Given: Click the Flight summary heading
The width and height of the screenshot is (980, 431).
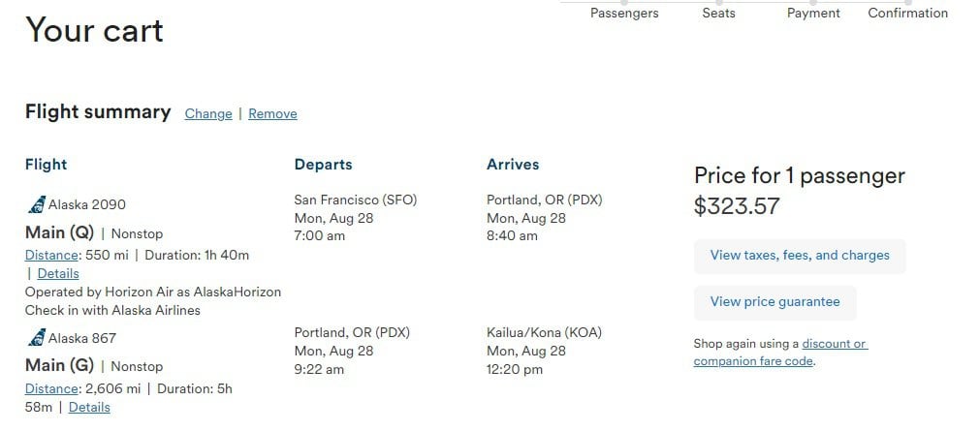Looking at the screenshot, I should click(98, 111).
